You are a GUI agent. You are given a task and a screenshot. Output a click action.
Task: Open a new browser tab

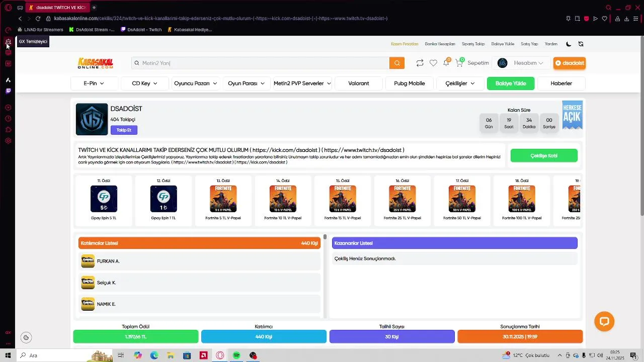94,8
